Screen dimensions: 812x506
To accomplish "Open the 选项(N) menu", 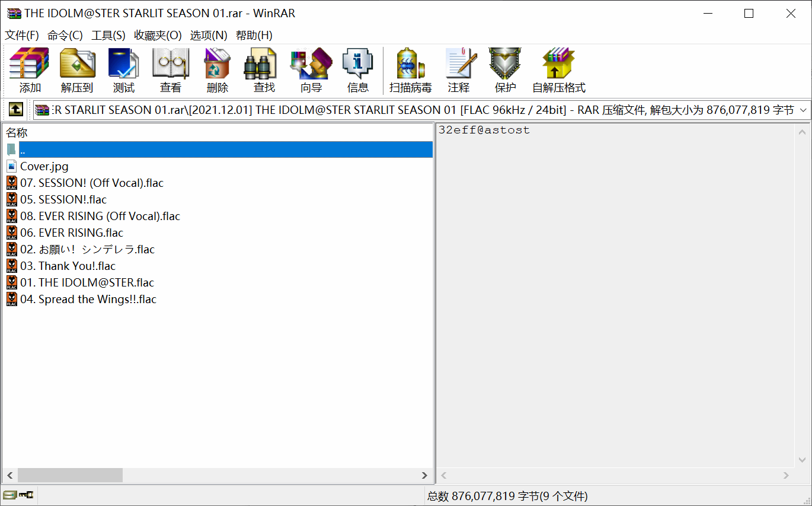I will [208, 36].
